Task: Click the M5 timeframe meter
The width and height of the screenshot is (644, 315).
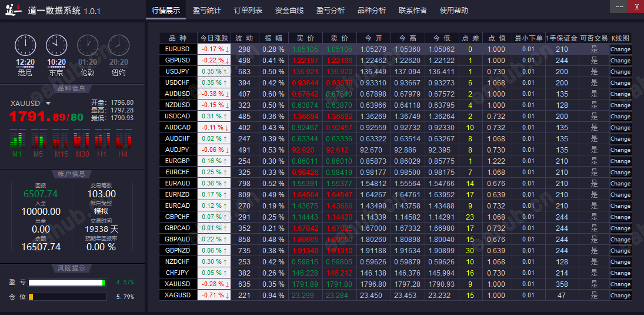Action: click(x=38, y=140)
